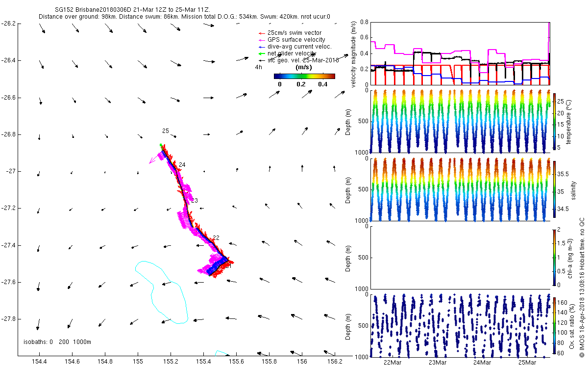Select the 'GPS surface velocity' legend entry
This screenshot has height=368, width=588.
coord(293,40)
